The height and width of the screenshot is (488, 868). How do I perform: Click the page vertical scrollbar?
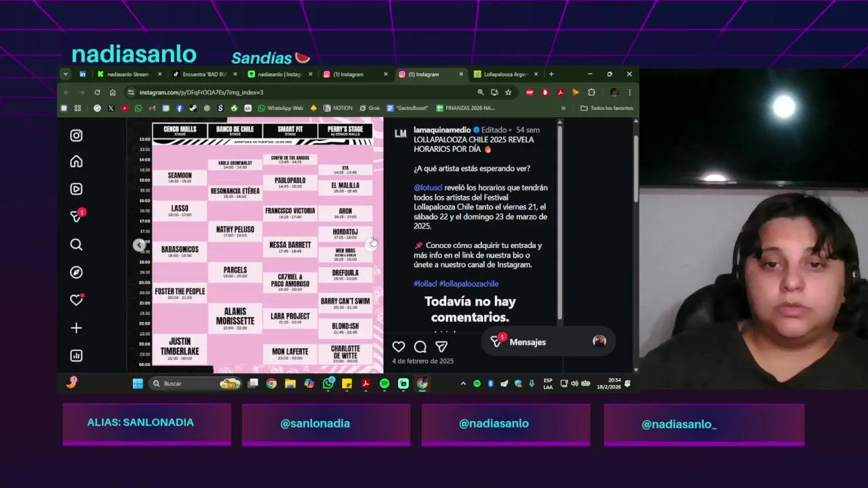pyautogui.click(x=635, y=169)
